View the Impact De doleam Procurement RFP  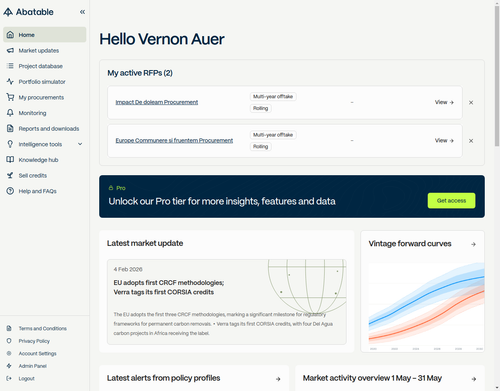point(444,102)
